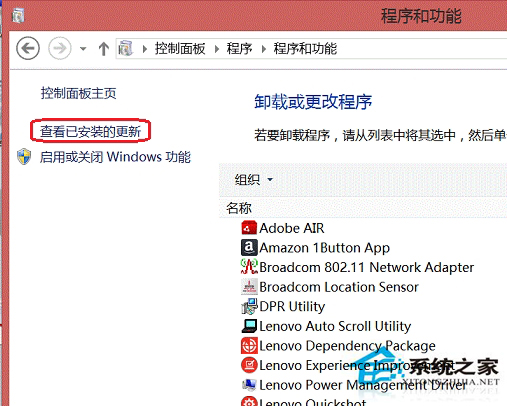Click the shield icon beside Windows 功能
This screenshot has width=507, height=406.
point(24,157)
